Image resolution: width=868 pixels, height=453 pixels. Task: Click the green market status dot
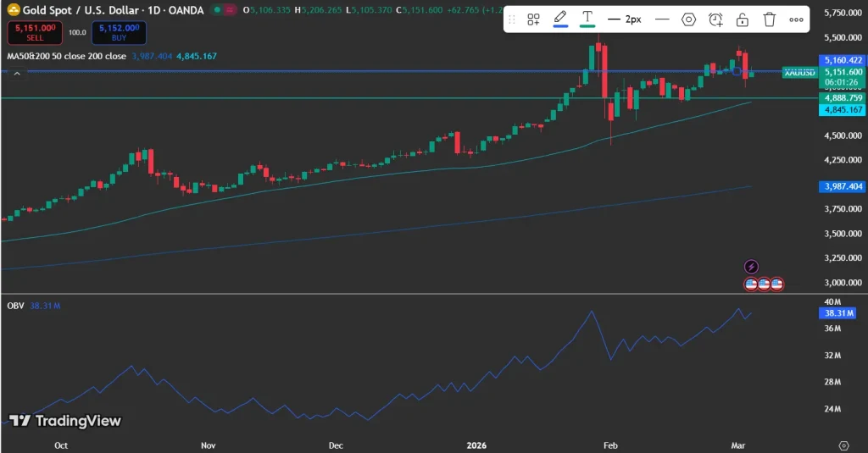click(217, 10)
